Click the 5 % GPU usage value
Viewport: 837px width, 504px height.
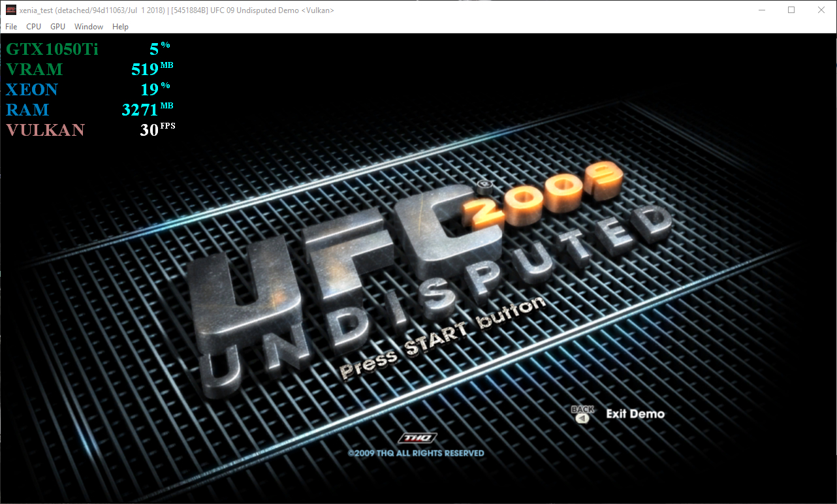click(x=160, y=49)
